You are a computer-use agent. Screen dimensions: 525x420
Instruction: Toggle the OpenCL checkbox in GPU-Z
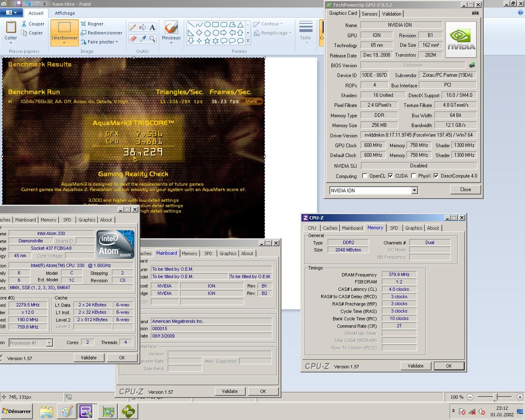point(365,176)
